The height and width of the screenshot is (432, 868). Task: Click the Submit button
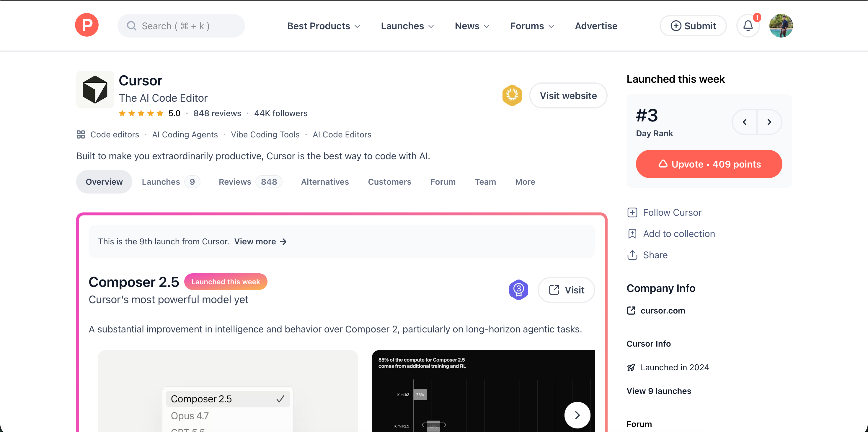click(693, 26)
